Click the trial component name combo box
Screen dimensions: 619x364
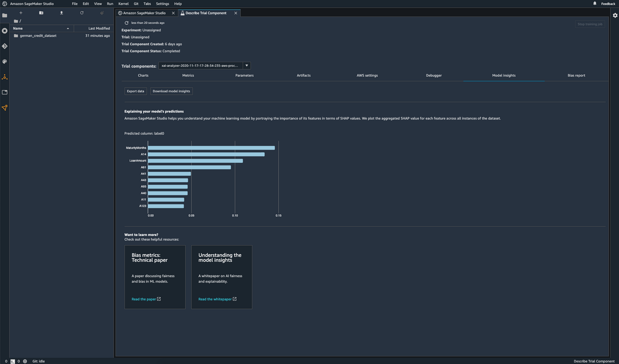pos(201,66)
